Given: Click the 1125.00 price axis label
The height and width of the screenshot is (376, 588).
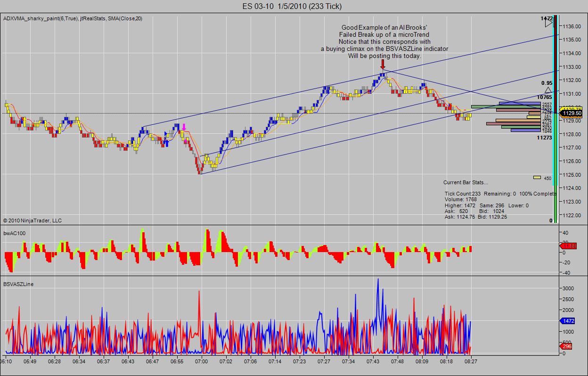Looking at the screenshot, I should click(572, 175).
